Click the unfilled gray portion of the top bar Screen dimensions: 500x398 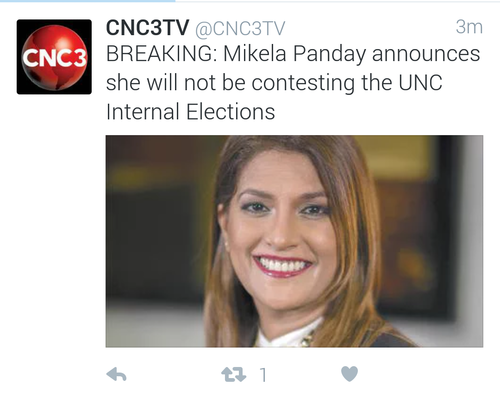337,1
